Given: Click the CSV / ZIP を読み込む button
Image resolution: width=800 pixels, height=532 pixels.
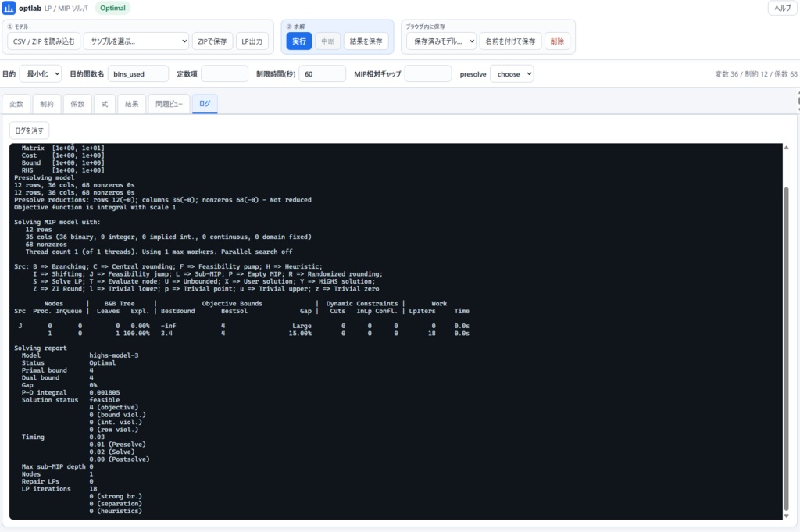Looking at the screenshot, I should tap(44, 41).
